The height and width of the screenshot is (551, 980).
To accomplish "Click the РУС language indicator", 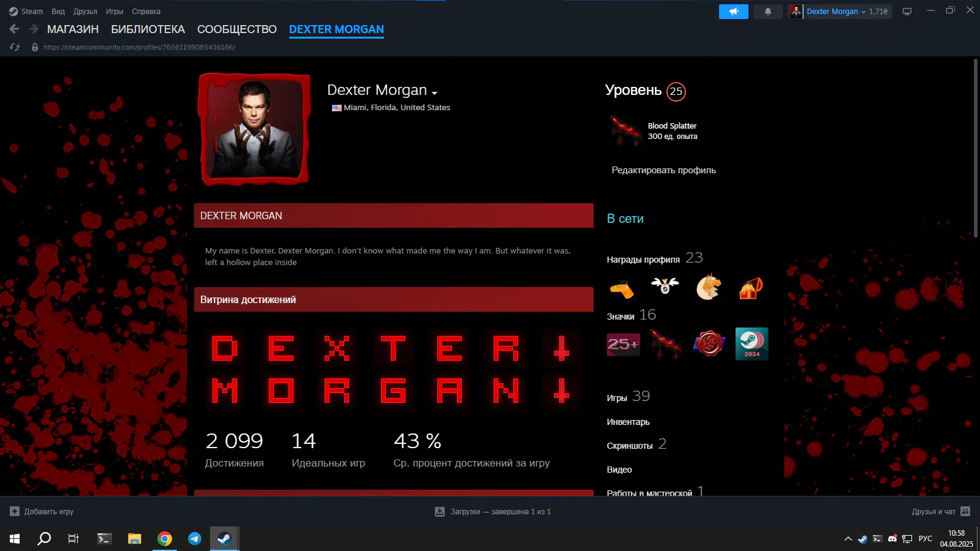I will point(925,539).
